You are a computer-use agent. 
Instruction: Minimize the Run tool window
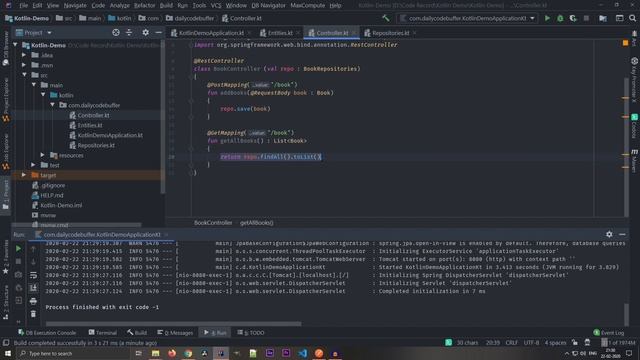622,234
